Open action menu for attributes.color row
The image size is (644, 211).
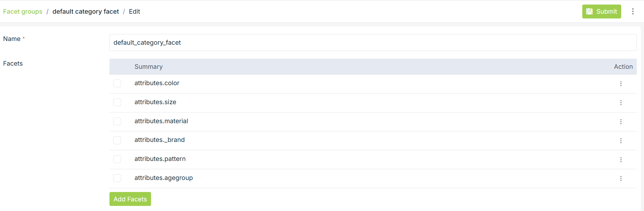point(621,84)
